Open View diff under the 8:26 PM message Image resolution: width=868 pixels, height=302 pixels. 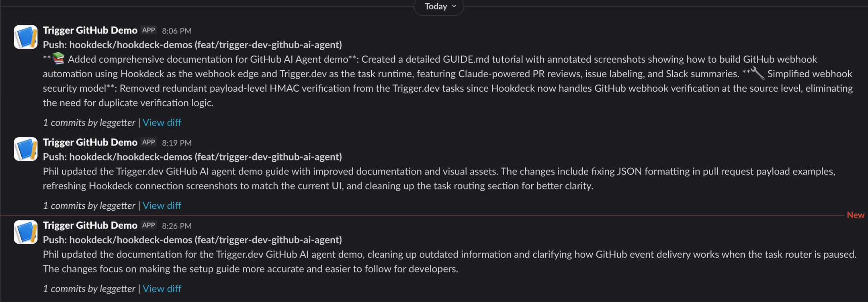162,288
